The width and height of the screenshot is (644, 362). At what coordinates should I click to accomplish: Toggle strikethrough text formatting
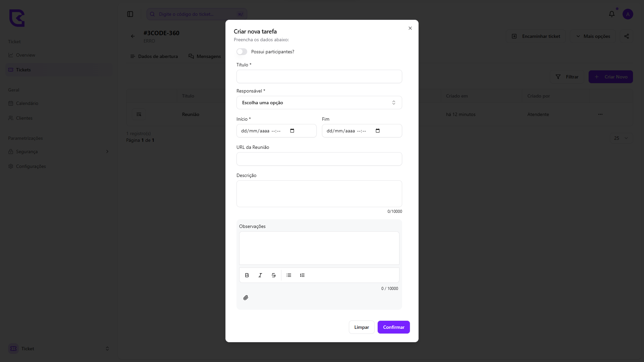click(274, 275)
